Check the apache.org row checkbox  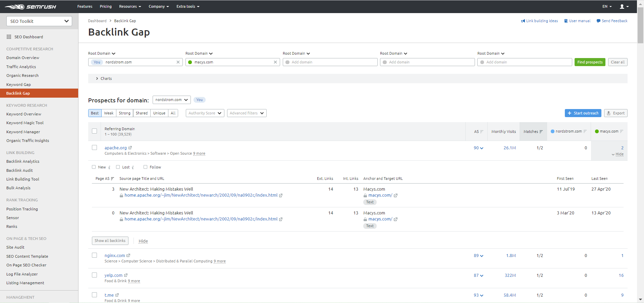point(95,148)
